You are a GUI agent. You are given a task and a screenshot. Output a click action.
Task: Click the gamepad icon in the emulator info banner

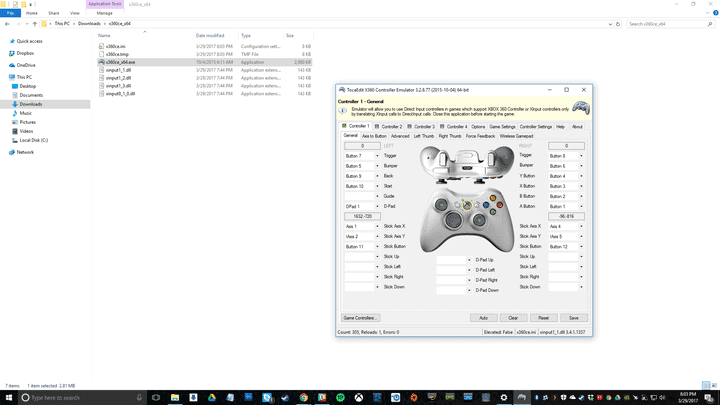click(x=580, y=108)
